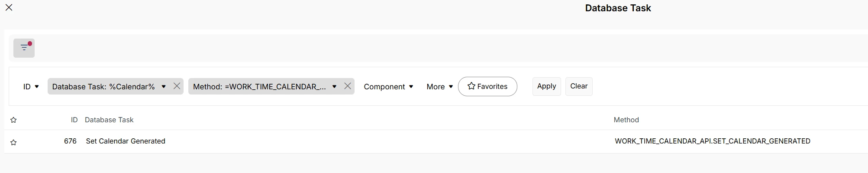Open the Component filter dropdown

pyautogui.click(x=388, y=87)
